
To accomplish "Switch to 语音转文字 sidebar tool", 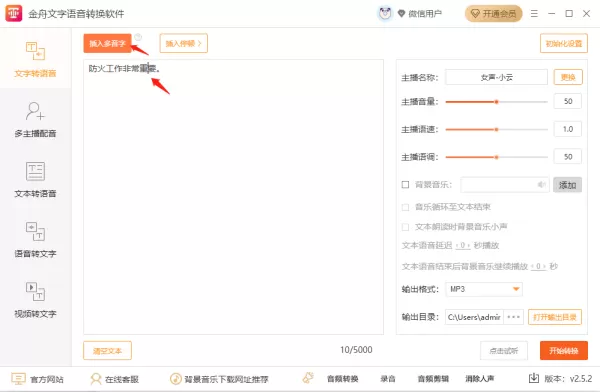I will pyautogui.click(x=35, y=239).
